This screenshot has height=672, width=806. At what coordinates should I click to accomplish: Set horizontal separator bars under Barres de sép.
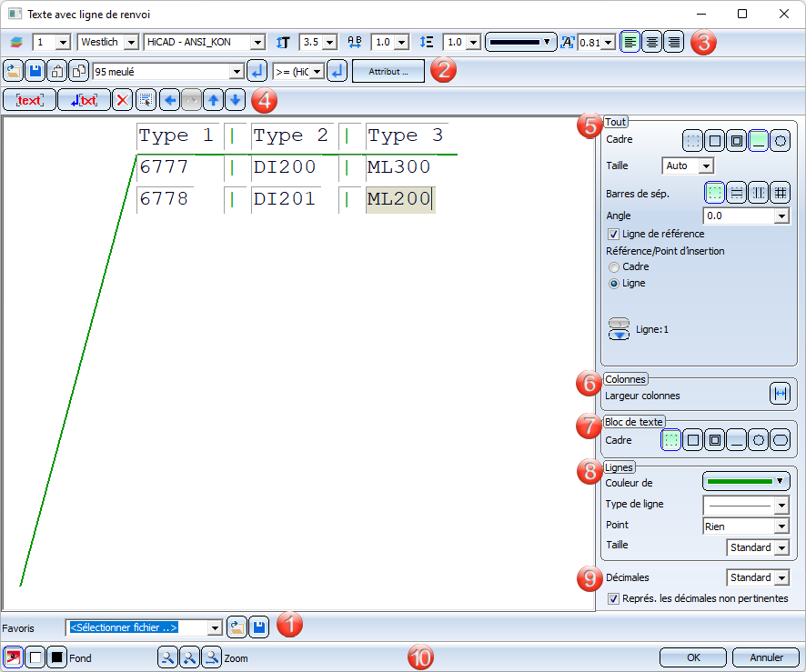[737, 193]
